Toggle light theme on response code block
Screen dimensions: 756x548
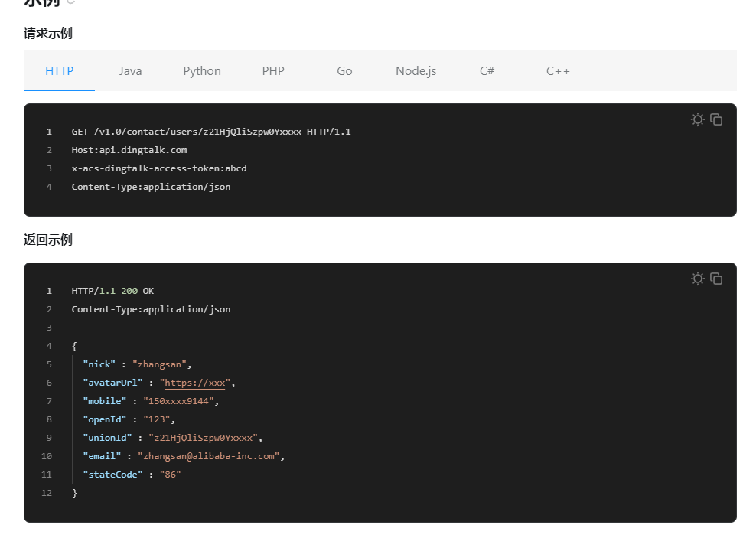697,279
